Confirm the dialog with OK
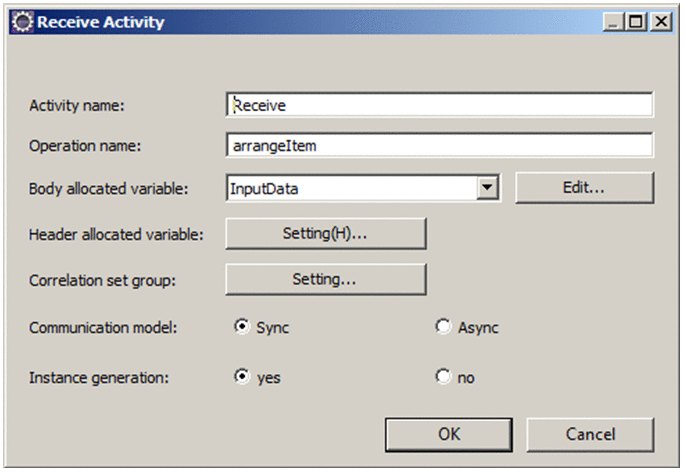The image size is (685, 473). click(x=449, y=434)
